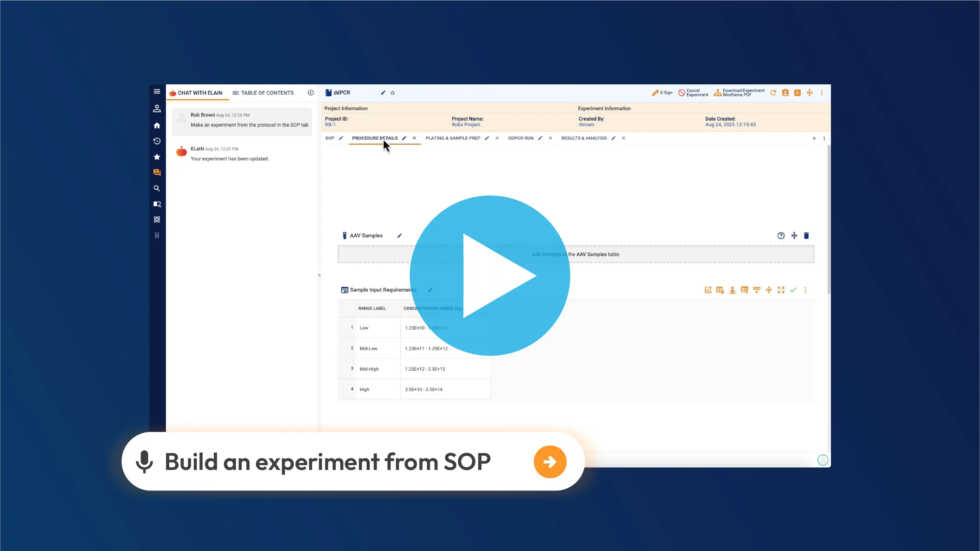This screenshot has width=980, height=551.
Task: Open the overflow menu beside the tab row
Action: [x=824, y=138]
